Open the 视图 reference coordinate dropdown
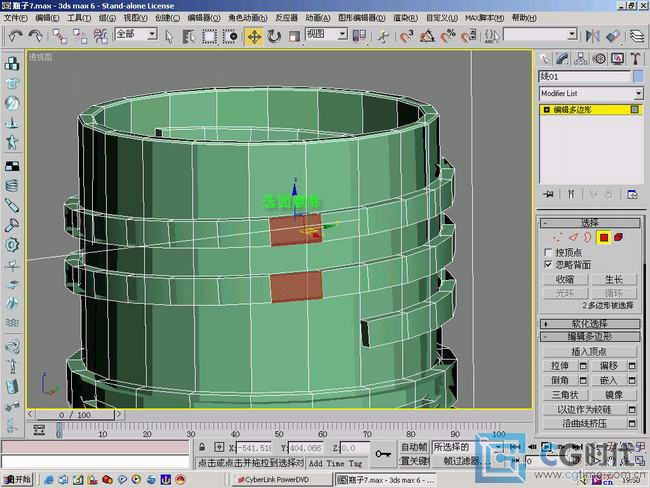 coord(342,34)
